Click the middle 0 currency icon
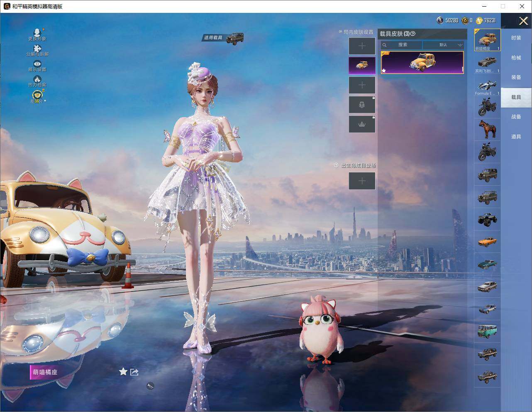532x412 pixels. click(466, 20)
